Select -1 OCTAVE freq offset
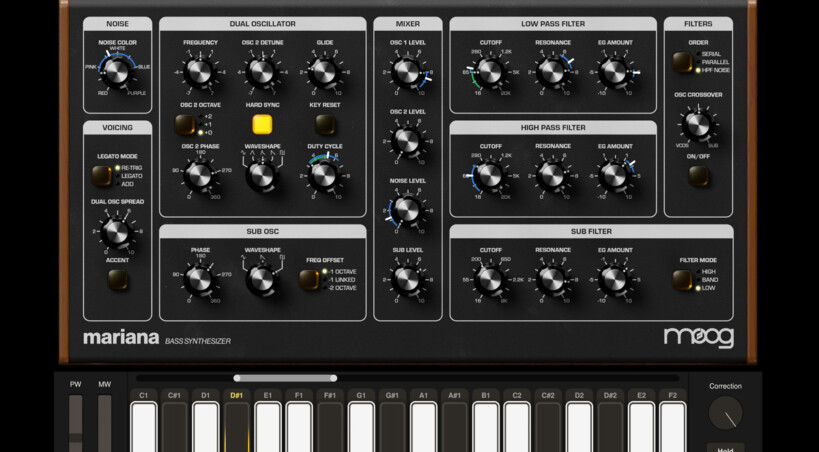Image resolution: width=819 pixels, height=452 pixels. (340, 272)
